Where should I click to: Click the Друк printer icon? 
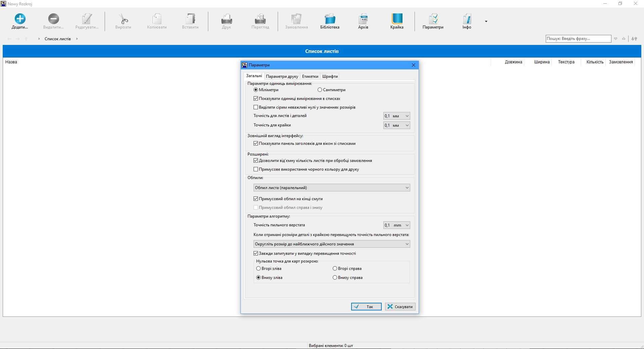[226, 19]
